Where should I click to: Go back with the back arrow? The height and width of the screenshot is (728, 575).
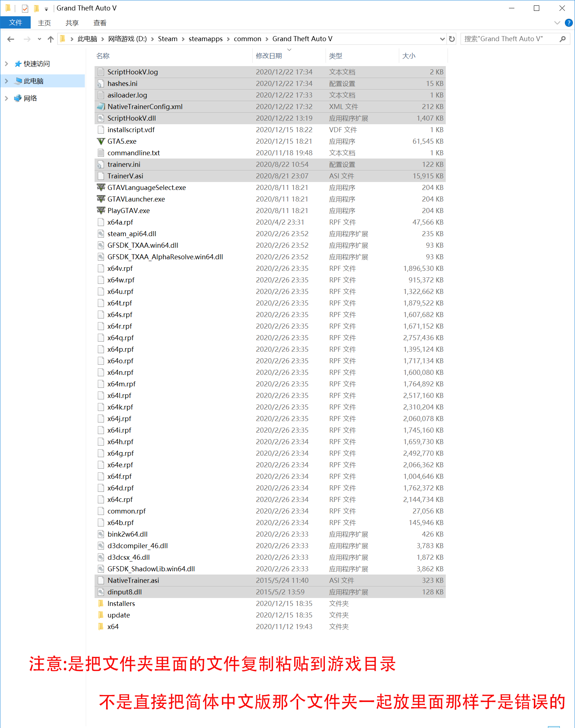pyautogui.click(x=11, y=39)
